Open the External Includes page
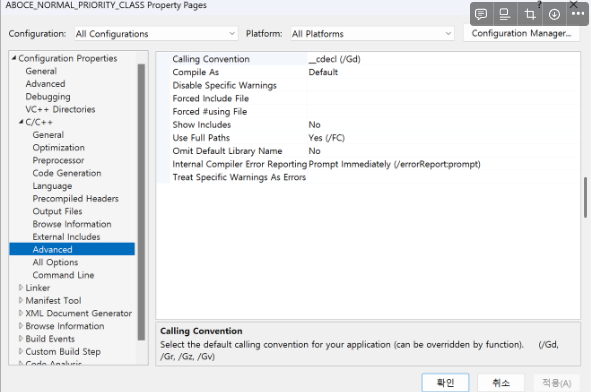The height and width of the screenshot is (392, 591). (66, 237)
